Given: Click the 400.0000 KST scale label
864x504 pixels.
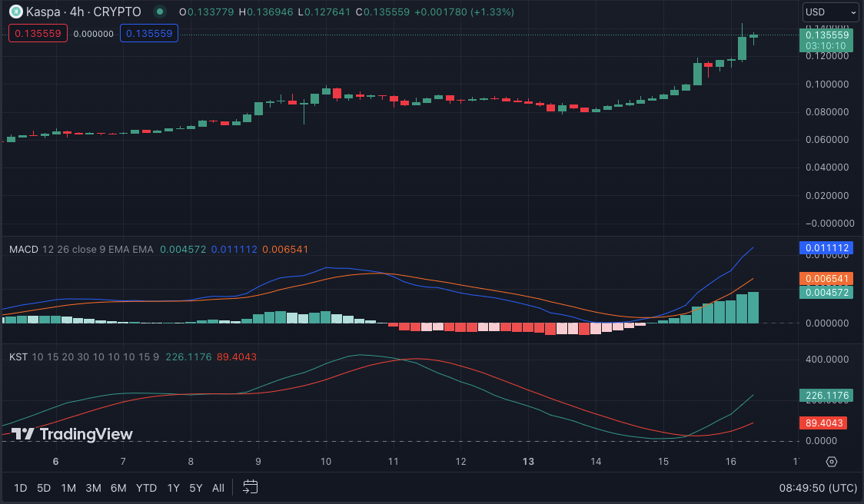Looking at the screenshot, I should click(x=827, y=360).
